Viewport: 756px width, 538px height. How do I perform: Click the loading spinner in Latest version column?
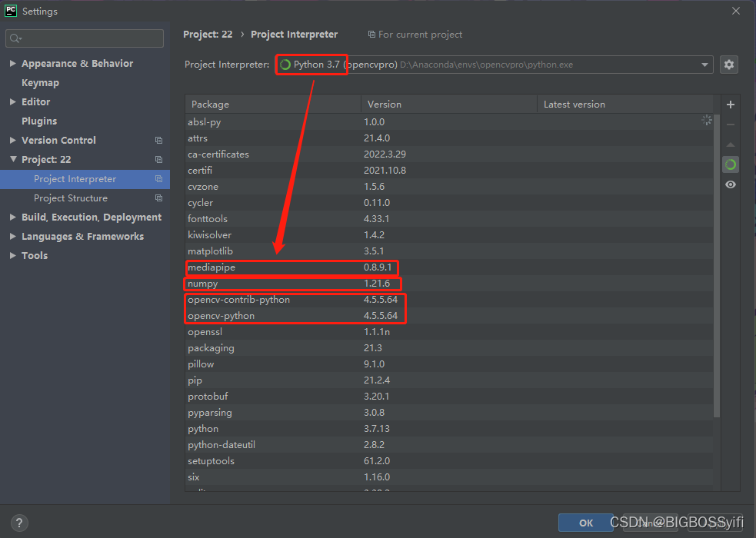pyautogui.click(x=707, y=121)
